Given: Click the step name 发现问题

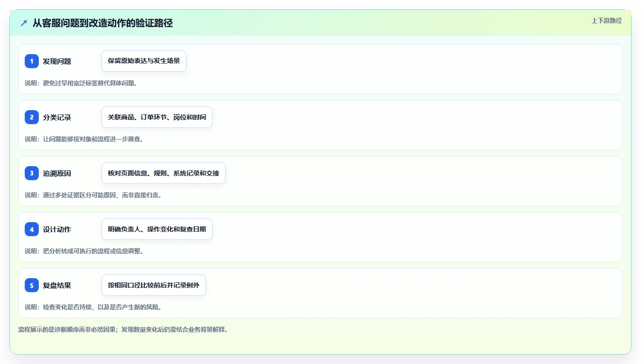Looking at the screenshot, I should [57, 61].
